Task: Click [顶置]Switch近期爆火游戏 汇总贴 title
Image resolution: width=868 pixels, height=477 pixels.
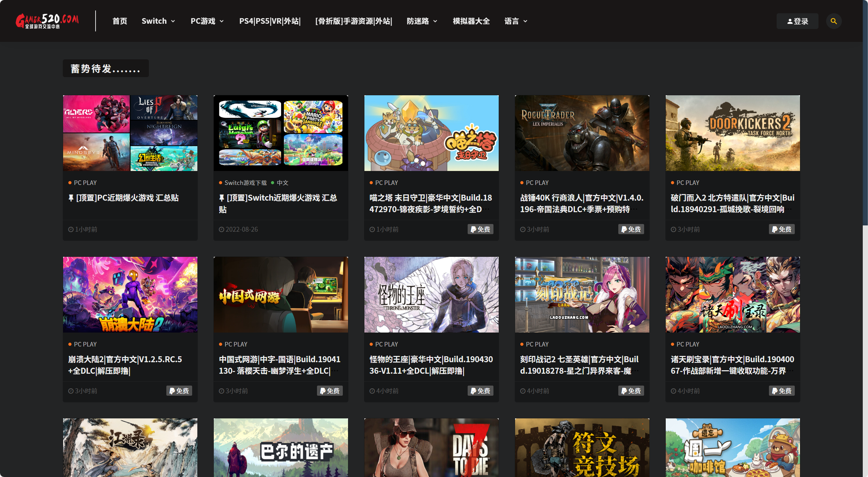Action: [278, 203]
